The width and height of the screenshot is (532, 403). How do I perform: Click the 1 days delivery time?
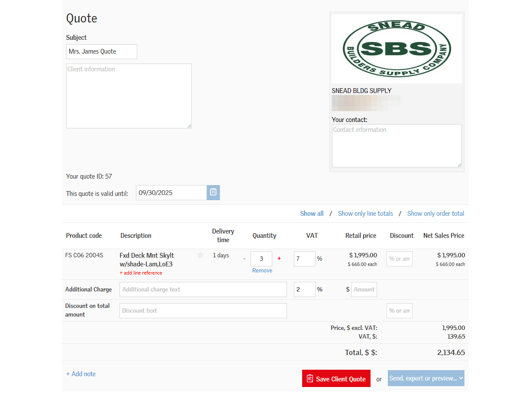point(221,255)
